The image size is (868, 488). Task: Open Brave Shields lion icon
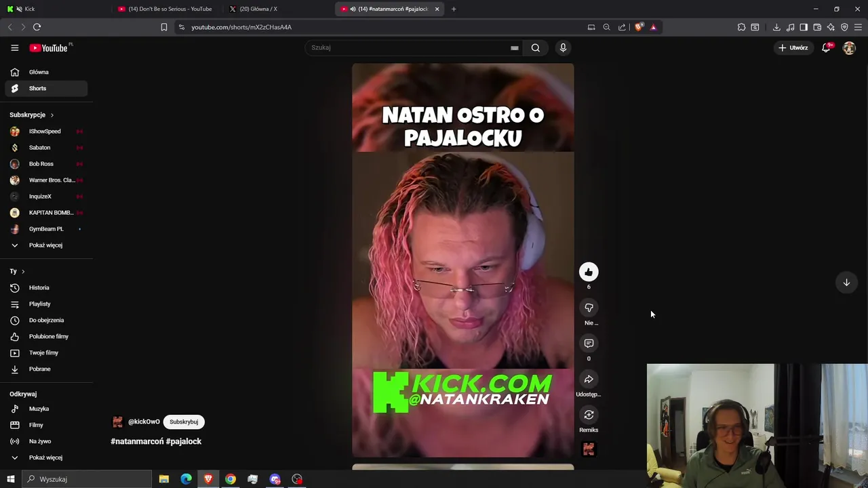click(x=638, y=27)
